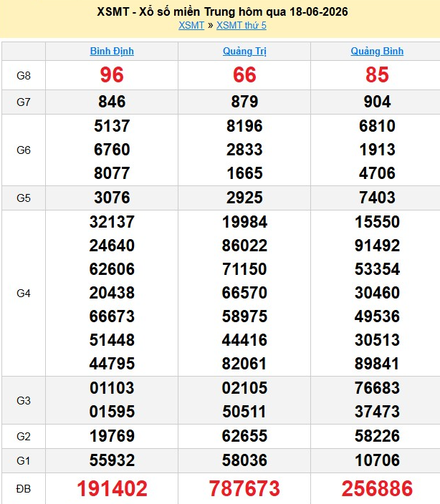
Task: Click the G5 number 2925
Action: 244,198
